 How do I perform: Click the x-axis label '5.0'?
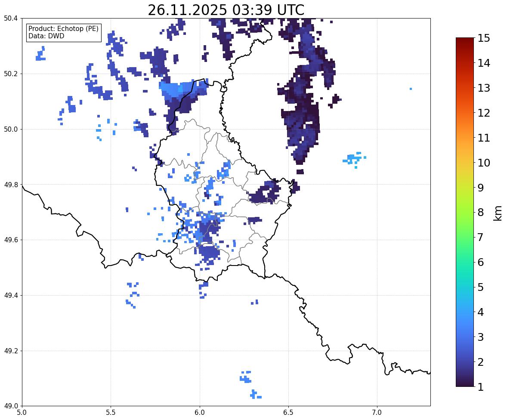pyautogui.click(x=22, y=413)
